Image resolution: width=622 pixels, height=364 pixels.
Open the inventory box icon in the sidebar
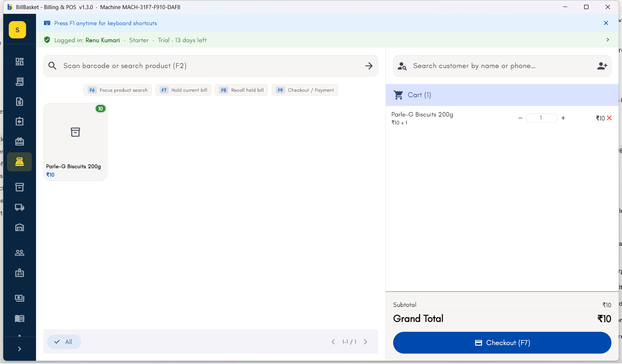[19, 187]
